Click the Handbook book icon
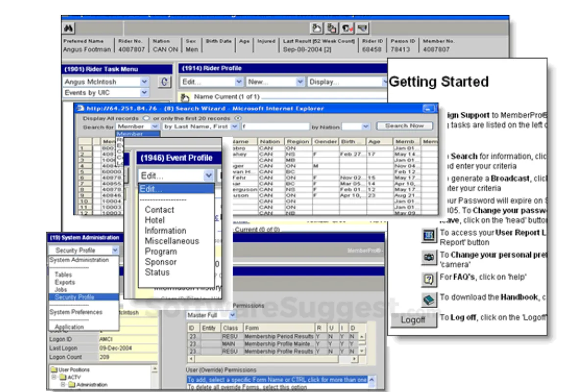 [429, 299]
